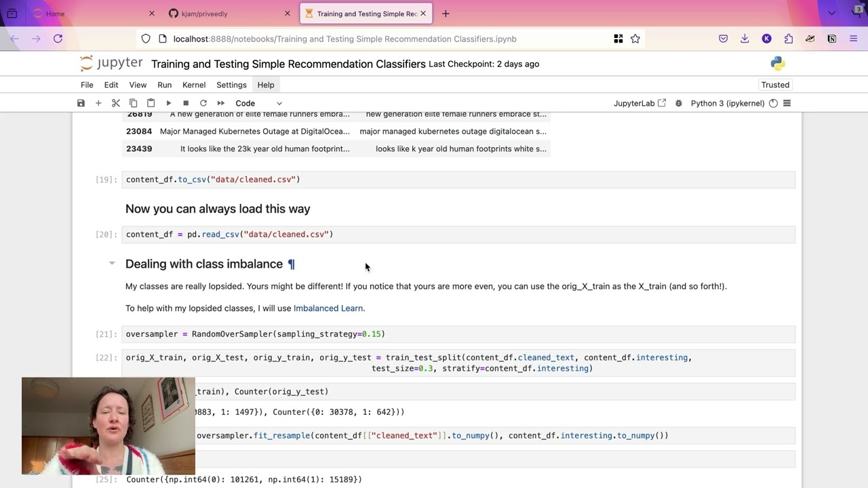
Task: Click the Jupyter logo
Action: coord(111,64)
